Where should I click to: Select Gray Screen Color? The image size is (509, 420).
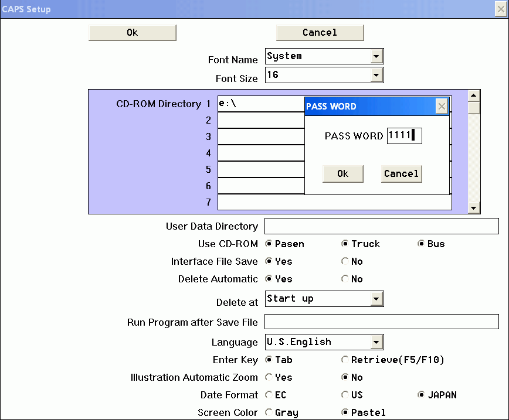(x=269, y=413)
